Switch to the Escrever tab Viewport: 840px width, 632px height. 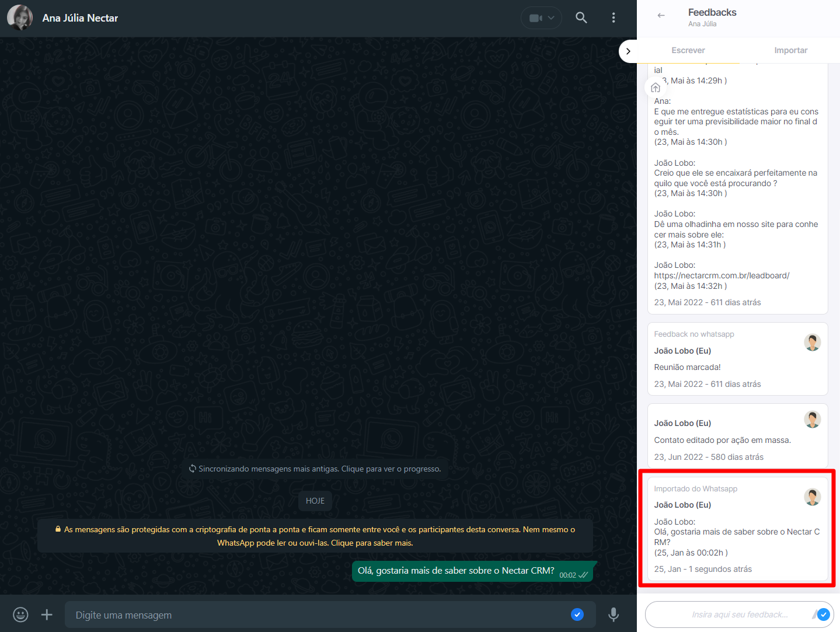click(688, 50)
